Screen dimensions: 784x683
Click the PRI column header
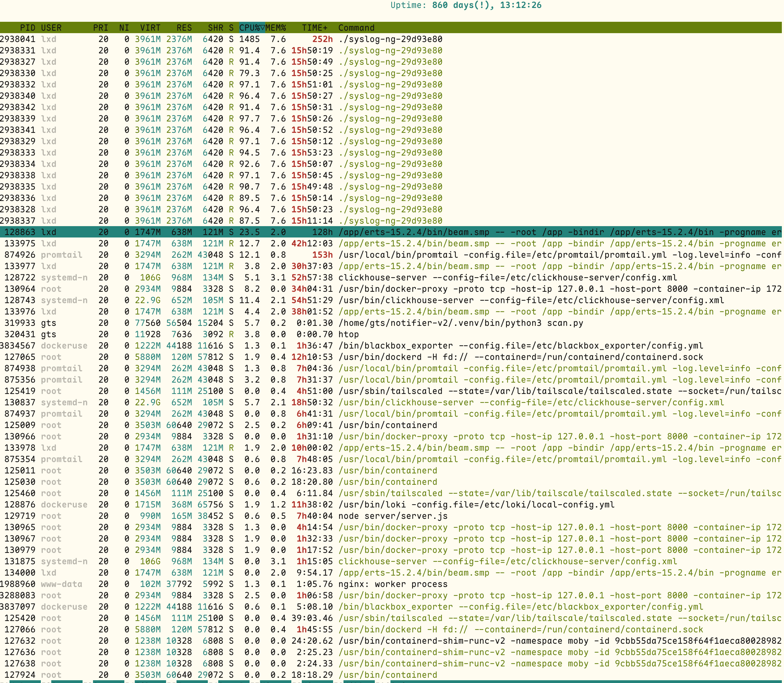[101, 28]
